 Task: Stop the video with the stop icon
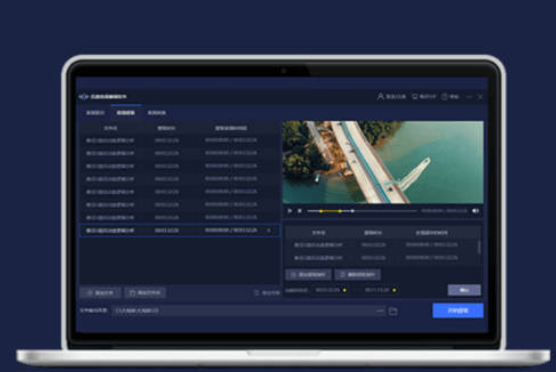click(300, 211)
